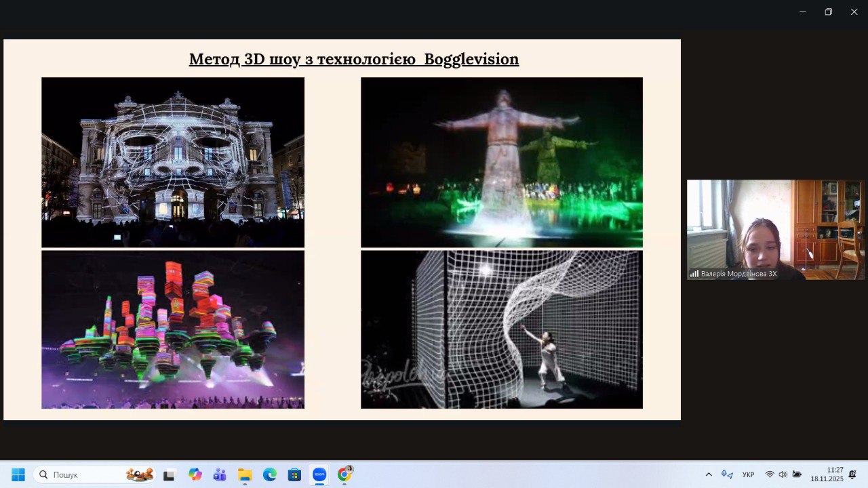868x488 pixels.
Task: Click the microphone in-use tray indicator
Action: tap(727, 474)
